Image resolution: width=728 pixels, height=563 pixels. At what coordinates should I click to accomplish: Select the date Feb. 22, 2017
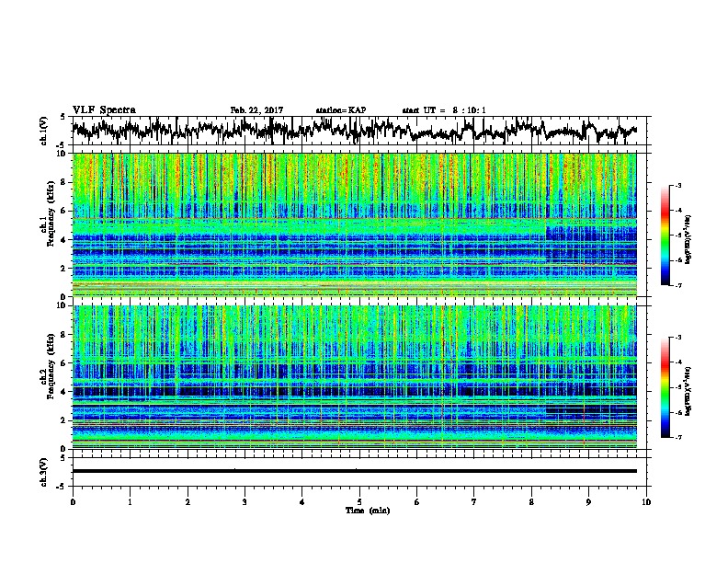[x=256, y=110]
